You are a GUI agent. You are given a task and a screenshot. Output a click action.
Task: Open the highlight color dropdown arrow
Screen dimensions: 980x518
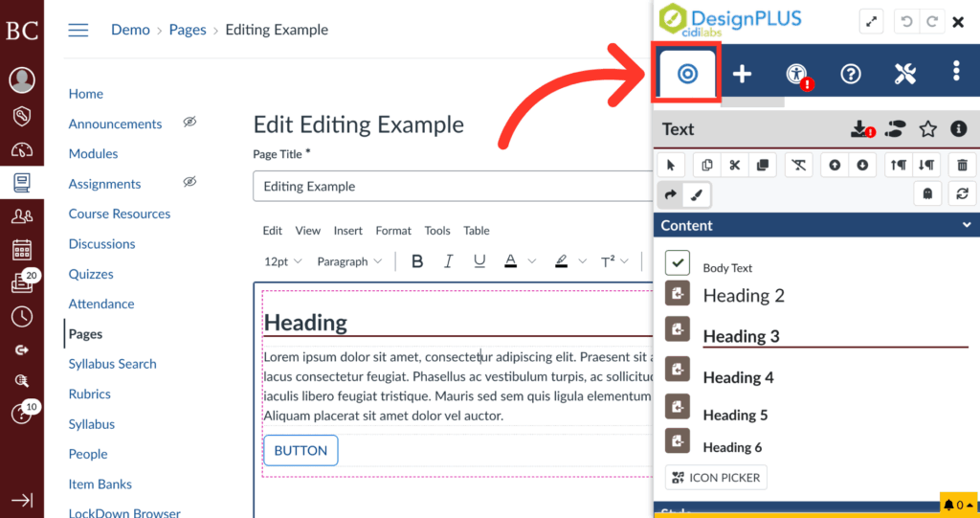click(583, 261)
